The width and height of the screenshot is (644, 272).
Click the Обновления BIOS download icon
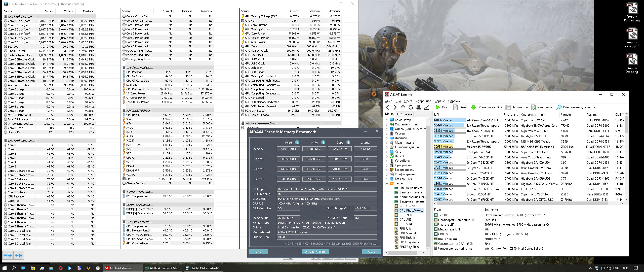click(x=473, y=107)
